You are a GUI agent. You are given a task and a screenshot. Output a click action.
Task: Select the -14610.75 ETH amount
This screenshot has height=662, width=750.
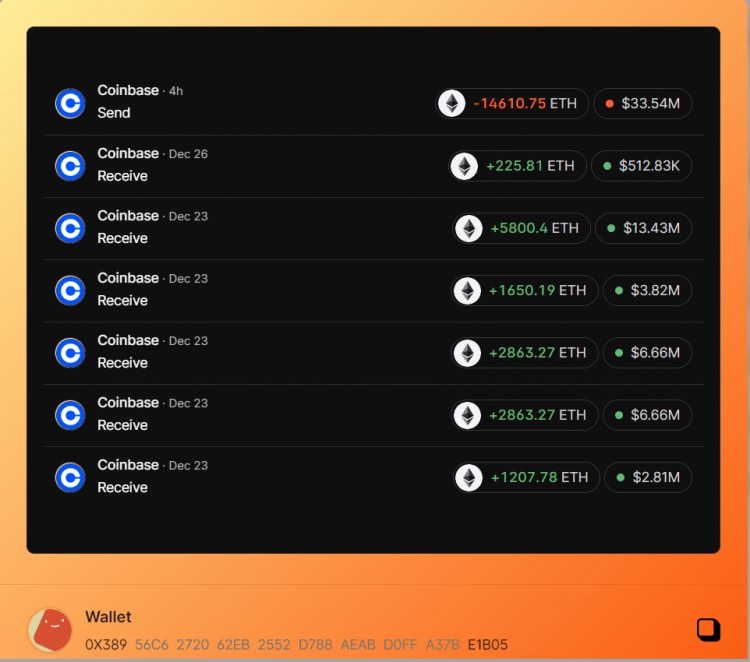525,103
